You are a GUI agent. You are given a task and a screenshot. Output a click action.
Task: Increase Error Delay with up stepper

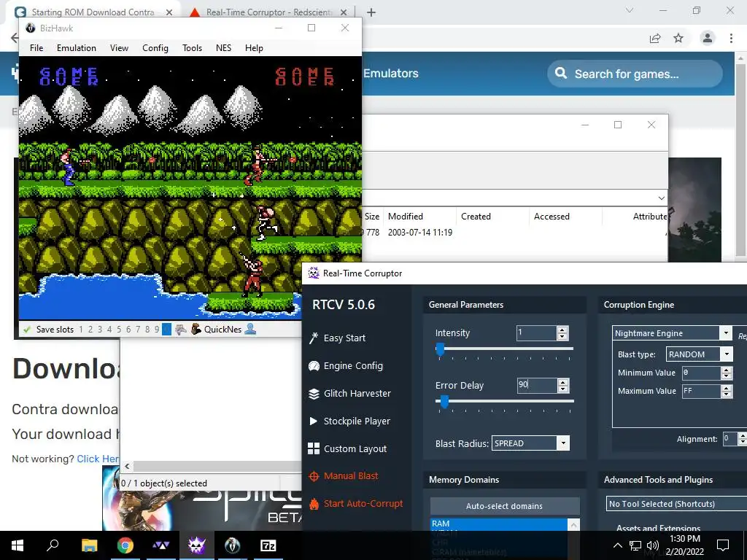(562, 382)
